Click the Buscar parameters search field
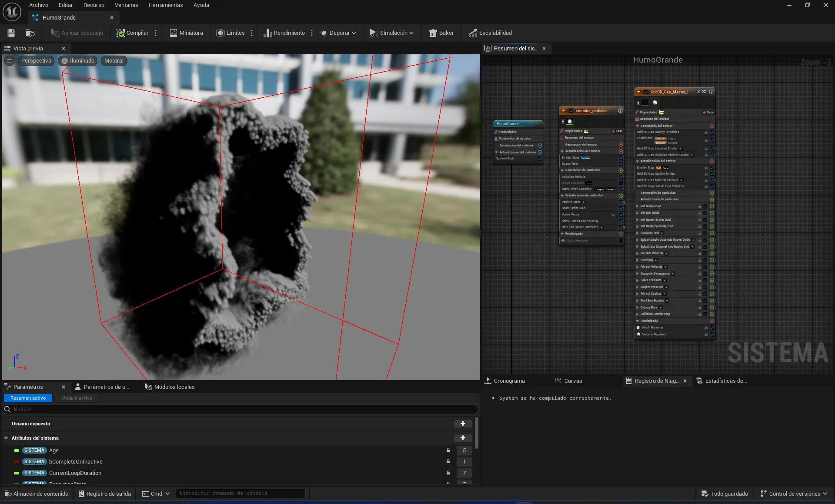This screenshot has height=504, width=835. click(240, 409)
